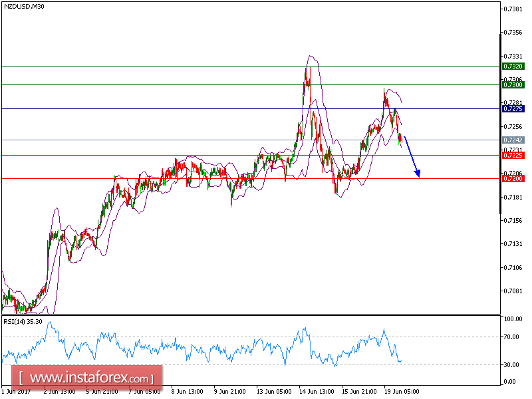Click the RSI 100.00 scale label
Screen dimensions: 532x399
(x=513, y=319)
